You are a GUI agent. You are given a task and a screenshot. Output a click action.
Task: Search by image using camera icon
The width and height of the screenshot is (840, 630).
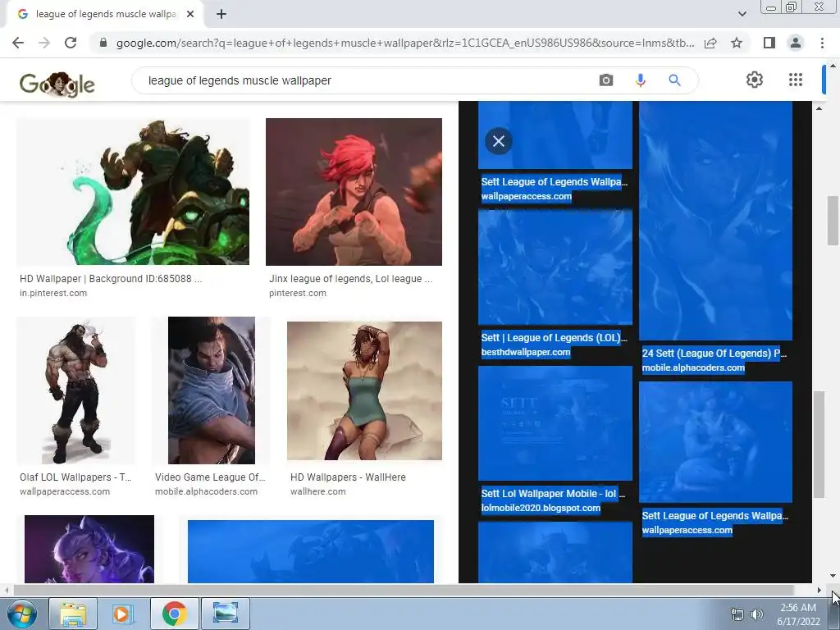pyautogui.click(x=606, y=80)
